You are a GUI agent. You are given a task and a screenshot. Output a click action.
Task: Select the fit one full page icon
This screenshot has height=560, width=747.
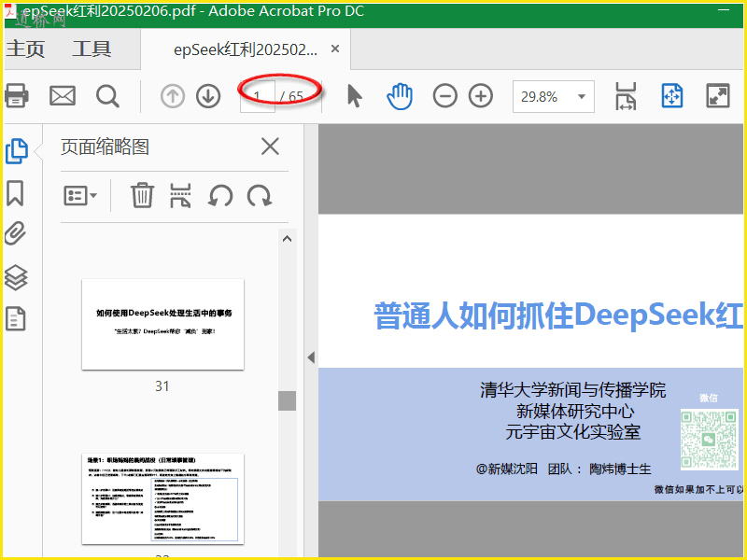tap(671, 96)
